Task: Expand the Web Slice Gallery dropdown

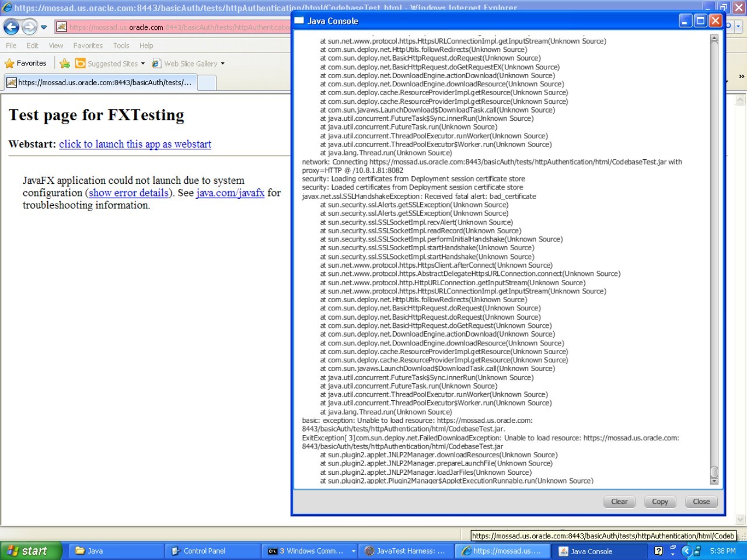Action: point(222,64)
